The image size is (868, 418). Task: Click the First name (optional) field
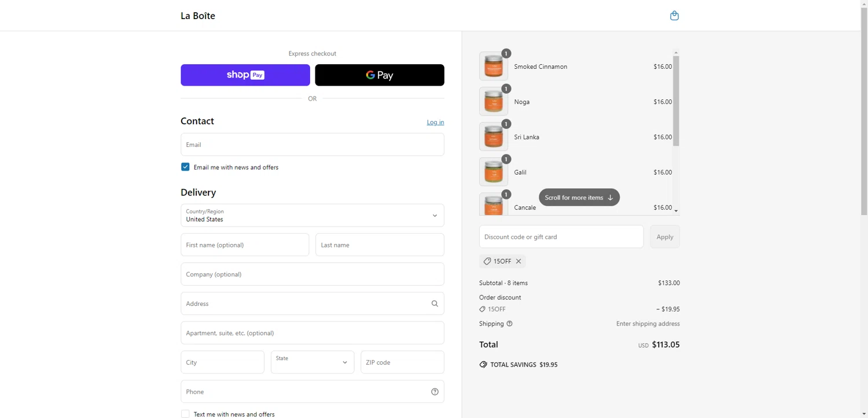pyautogui.click(x=245, y=245)
